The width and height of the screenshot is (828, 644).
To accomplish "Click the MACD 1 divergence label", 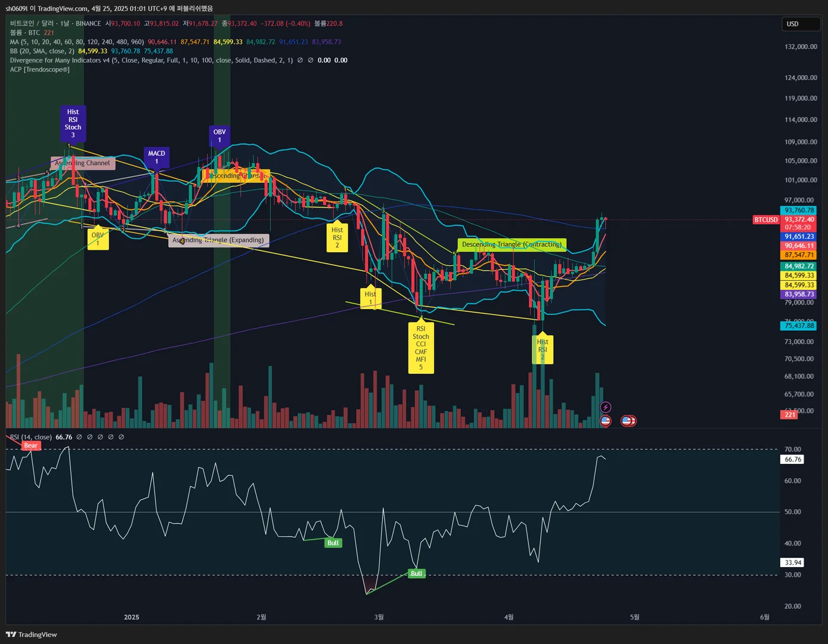I will [x=157, y=157].
